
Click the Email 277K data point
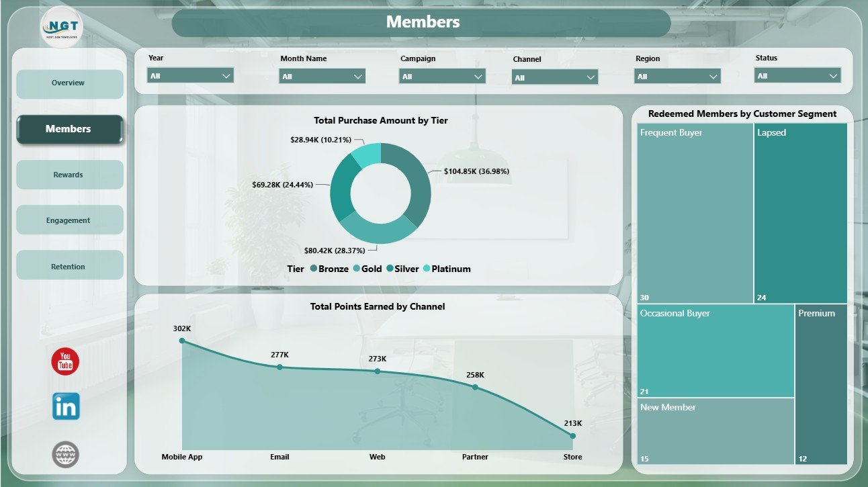click(x=279, y=367)
